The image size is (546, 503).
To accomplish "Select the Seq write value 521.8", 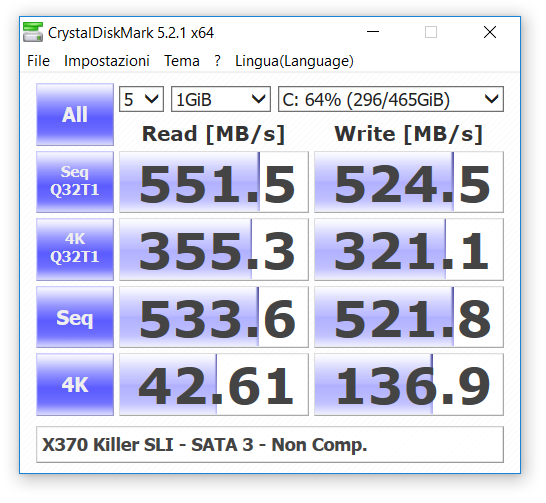I will coord(409,317).
